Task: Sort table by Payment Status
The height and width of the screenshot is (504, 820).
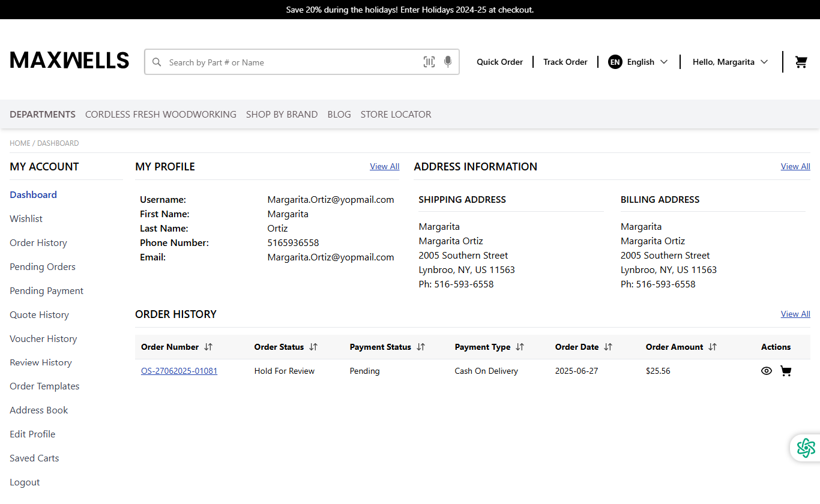Action: [x=421, y=347]
